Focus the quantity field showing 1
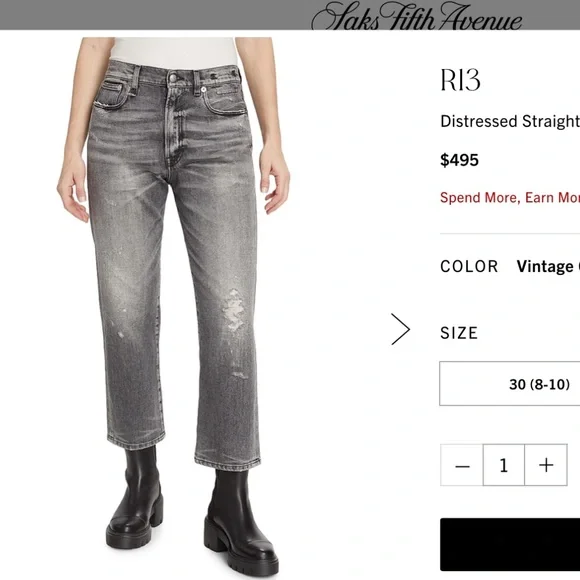 click(x=504, y=465)
